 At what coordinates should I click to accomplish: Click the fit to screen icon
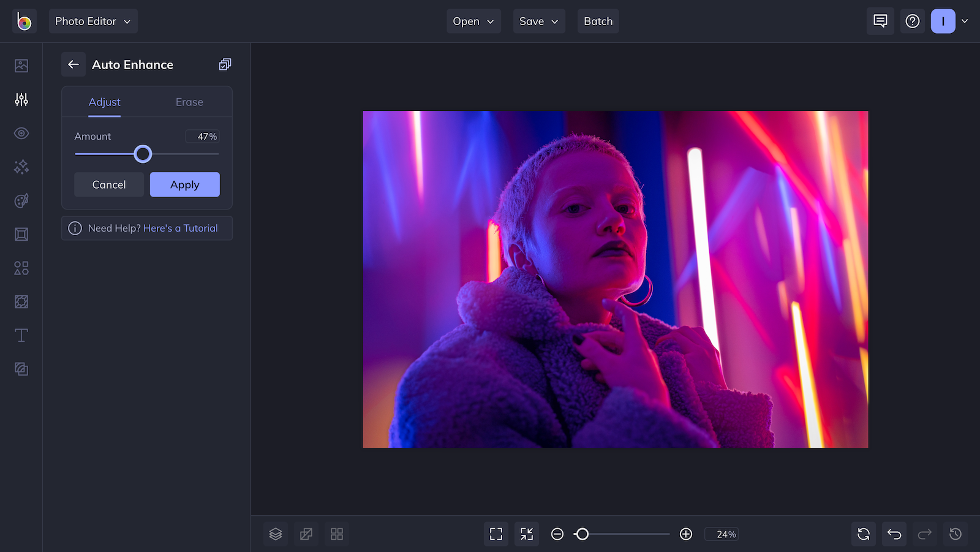496,534
